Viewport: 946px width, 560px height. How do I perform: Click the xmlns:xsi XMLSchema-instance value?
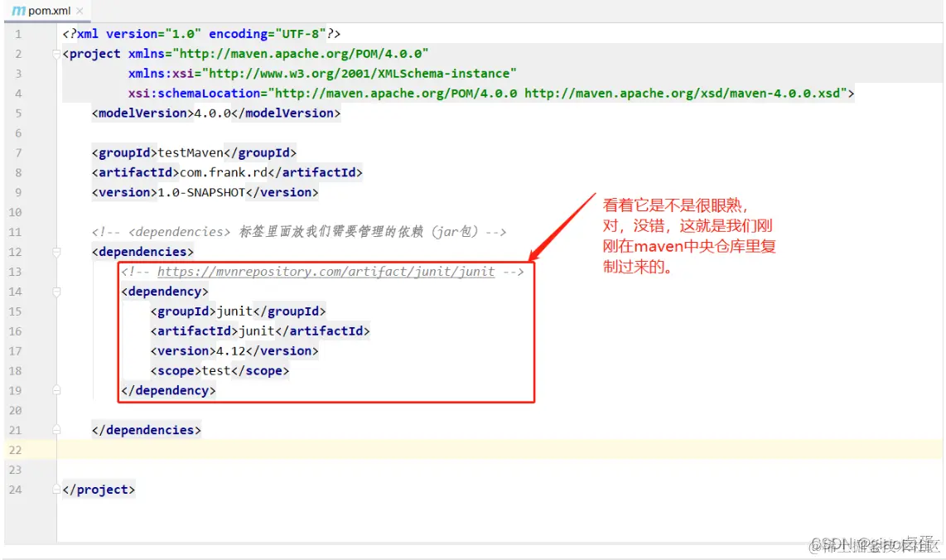pyautogui.click(x=359, y=74)
